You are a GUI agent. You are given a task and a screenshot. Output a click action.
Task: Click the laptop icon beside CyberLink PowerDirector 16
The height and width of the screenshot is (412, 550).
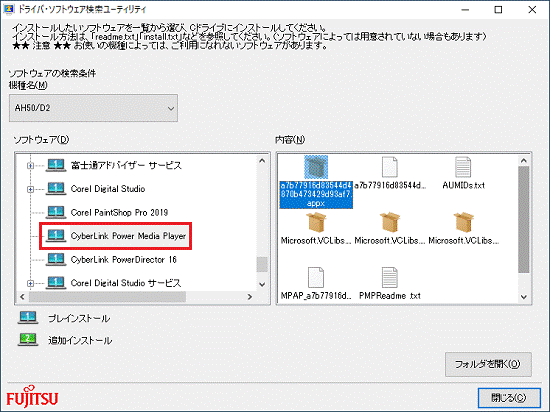[56, 259]
